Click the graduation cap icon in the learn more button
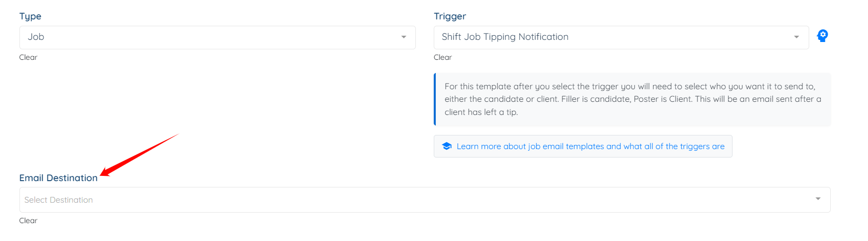This screenshot has height=241, width=868. (447, 146)
